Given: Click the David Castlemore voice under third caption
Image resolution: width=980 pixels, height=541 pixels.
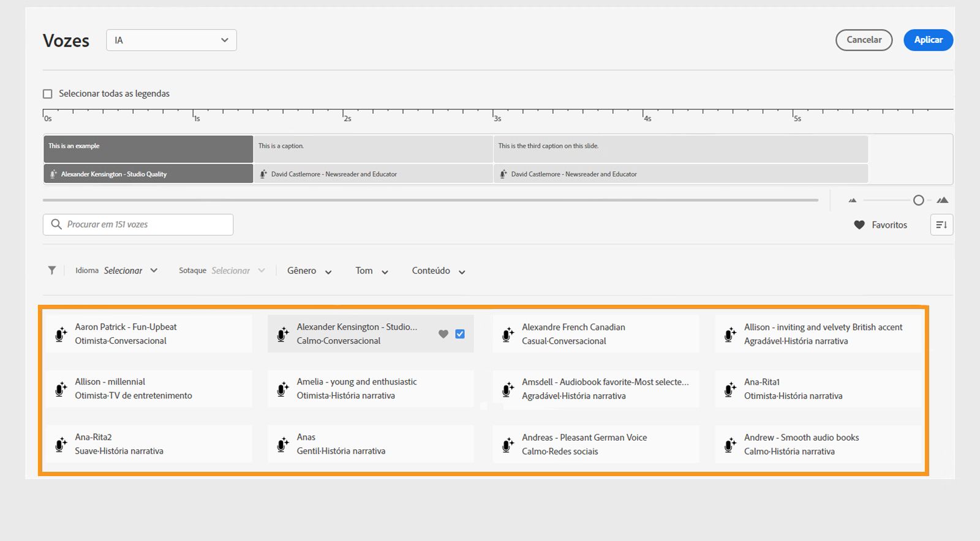Looking at the screenshot, I should pos(574,174).
